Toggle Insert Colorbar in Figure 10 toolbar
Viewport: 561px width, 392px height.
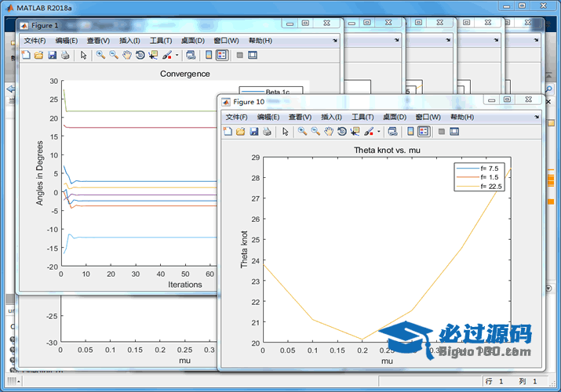coord(410,132)
